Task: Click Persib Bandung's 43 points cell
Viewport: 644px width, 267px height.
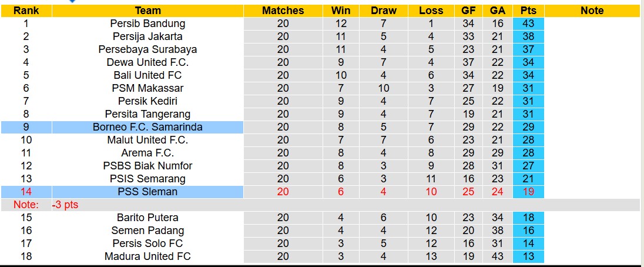Action: [528, 24]
